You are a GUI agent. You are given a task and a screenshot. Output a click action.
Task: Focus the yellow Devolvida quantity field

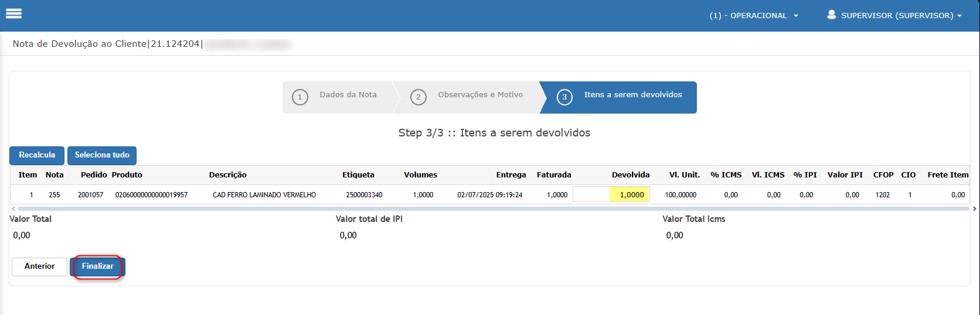pos(629,195)
